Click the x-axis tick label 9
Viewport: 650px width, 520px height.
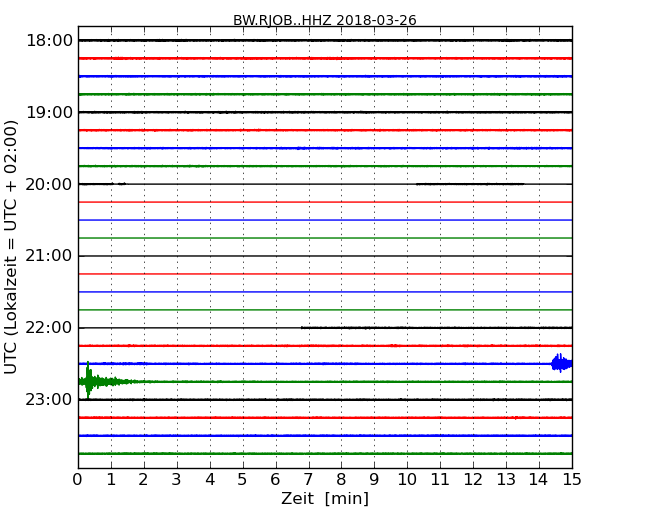374,480
